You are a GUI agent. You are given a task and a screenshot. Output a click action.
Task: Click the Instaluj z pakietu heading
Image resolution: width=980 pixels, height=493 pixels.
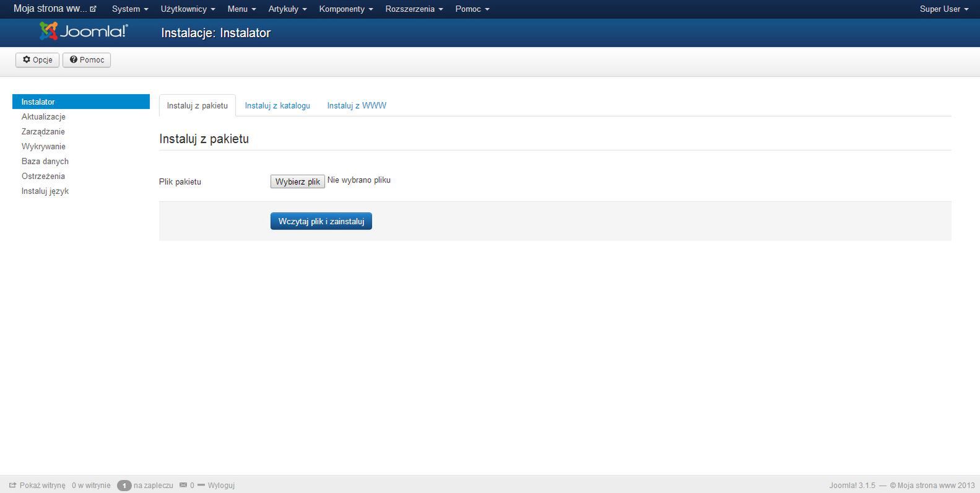point(204,139)
